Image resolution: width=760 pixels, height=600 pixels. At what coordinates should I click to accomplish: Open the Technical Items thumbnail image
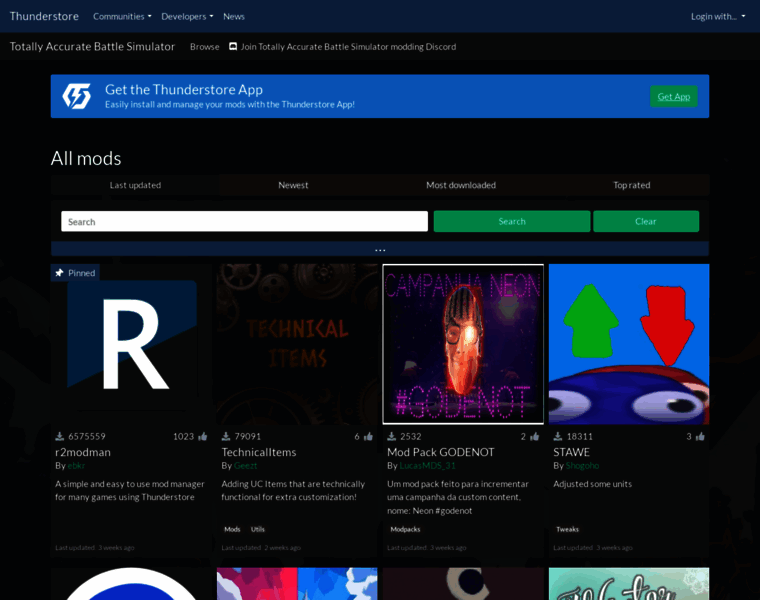[x=297, y=344]
